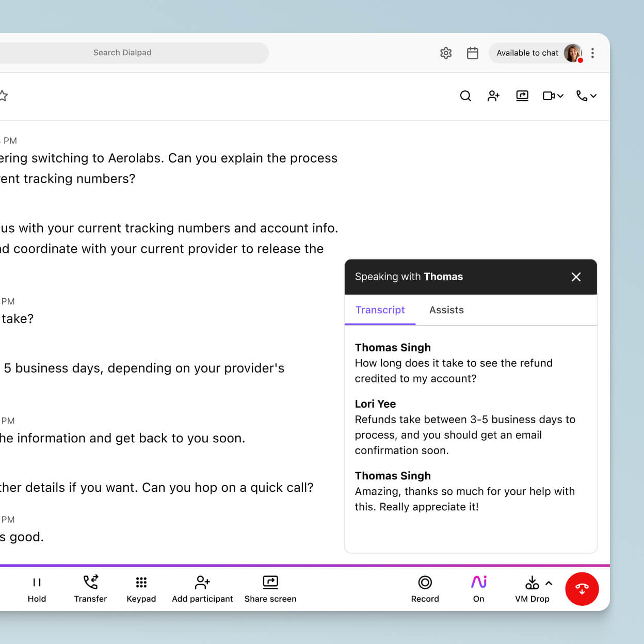Screen dimensions: 644x644
Task: Star this conversation as favorite
Action: click(x=4, y=96)
